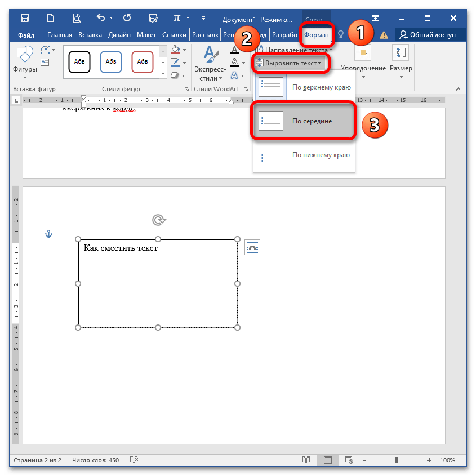
Task: Switch to Web Layout view
Action: [349, 460]
